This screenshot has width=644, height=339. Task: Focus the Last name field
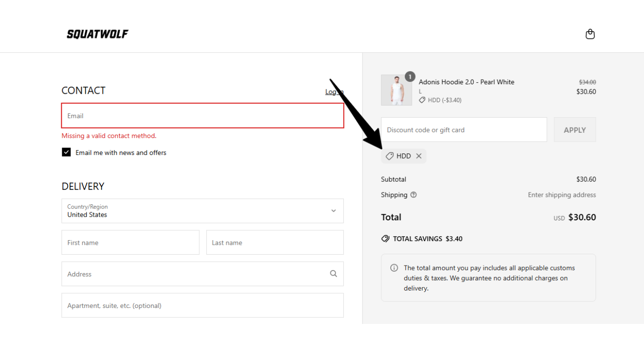click(275, 242)
